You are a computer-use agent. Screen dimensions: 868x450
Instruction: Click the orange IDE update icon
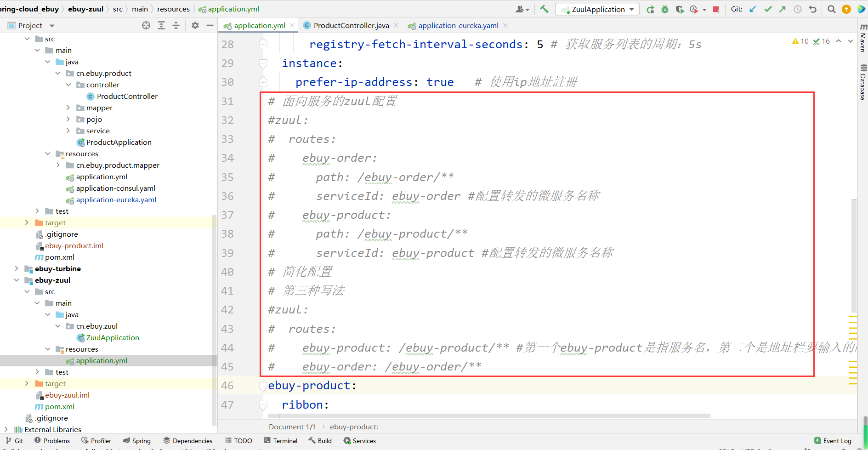pyautogui.click(x=846, y=9)
